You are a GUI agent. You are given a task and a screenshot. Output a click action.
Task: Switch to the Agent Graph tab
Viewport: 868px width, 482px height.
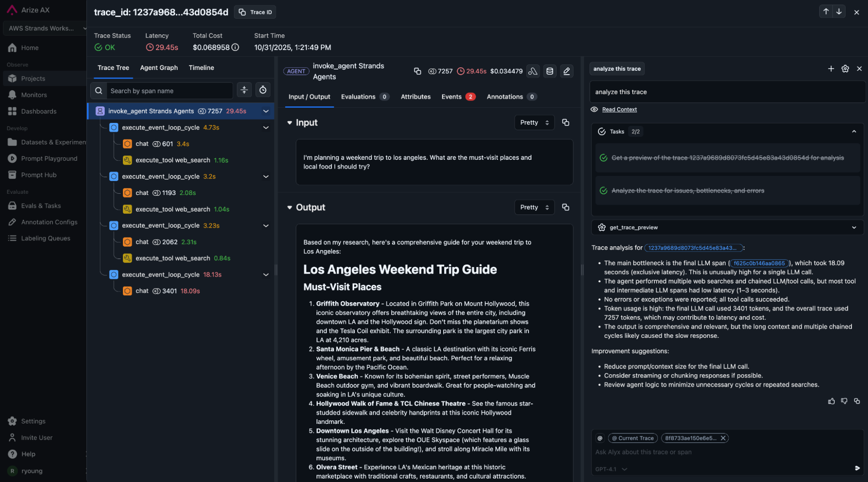(158, 68)
